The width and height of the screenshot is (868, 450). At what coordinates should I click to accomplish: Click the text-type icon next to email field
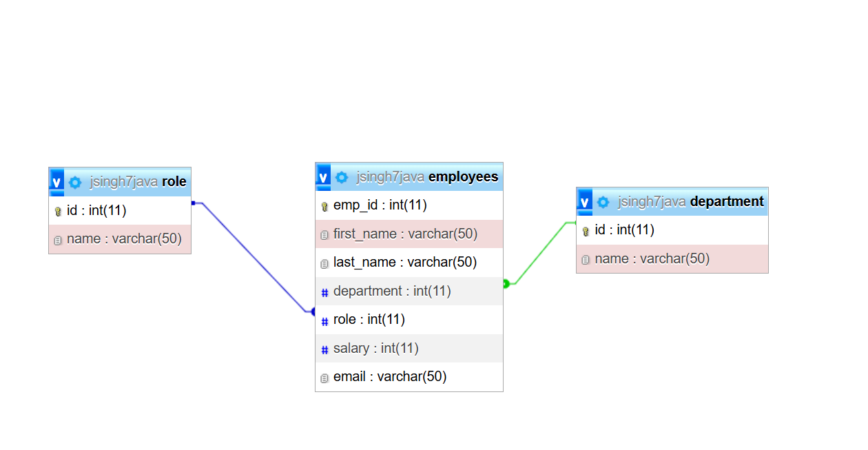click(324, 377)
